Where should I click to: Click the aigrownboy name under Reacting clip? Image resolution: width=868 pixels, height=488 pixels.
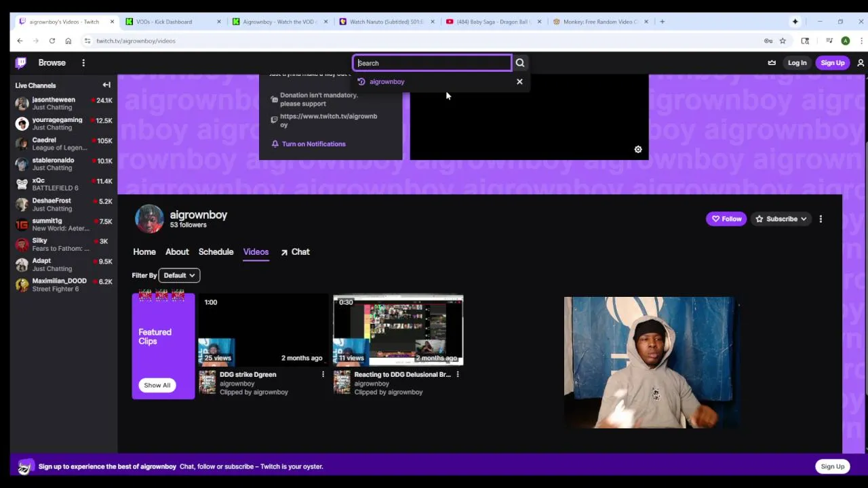pos(372,384)
